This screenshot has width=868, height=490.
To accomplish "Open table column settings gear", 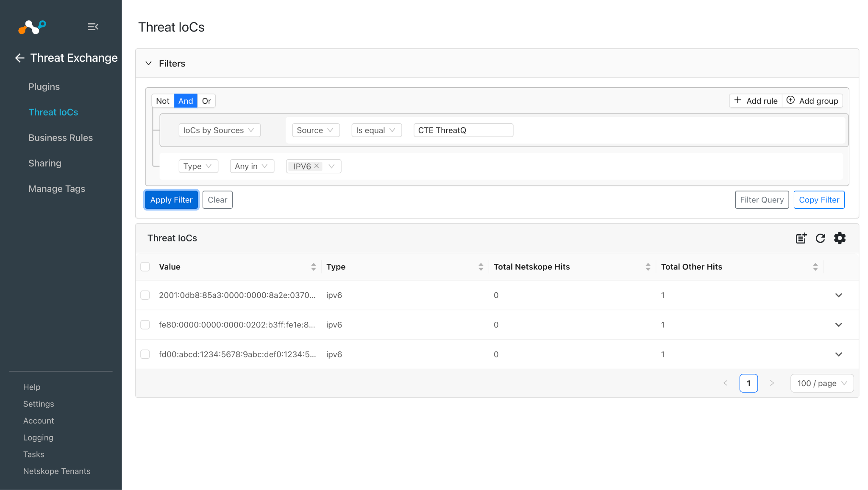I will coord(840,238).
